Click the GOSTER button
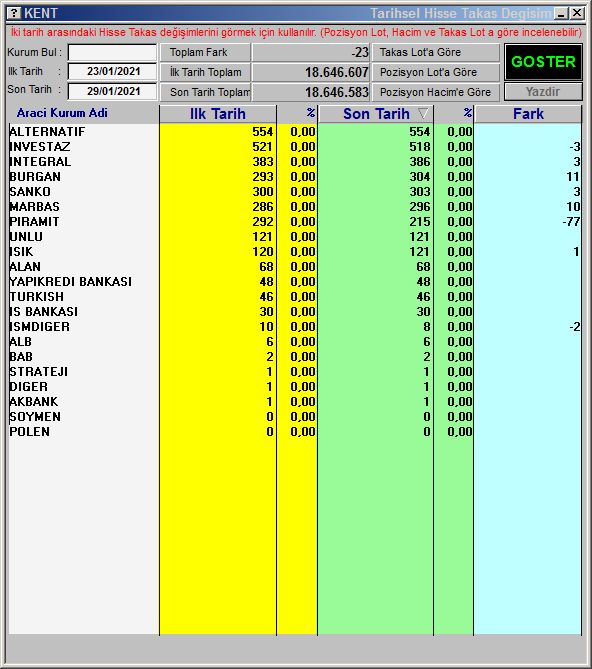The height and width of the screenshot is (669, 592). (x=543, y=62)
